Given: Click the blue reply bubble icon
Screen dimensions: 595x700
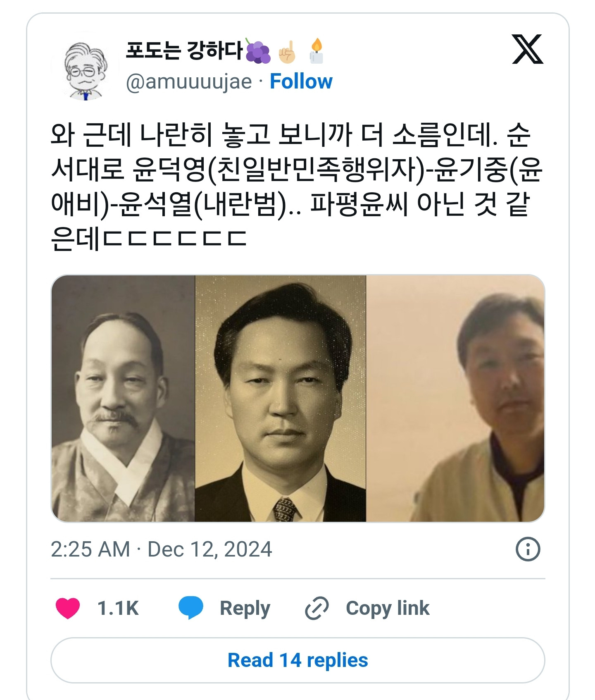Looking at the screenshot, I should point(190,608).
